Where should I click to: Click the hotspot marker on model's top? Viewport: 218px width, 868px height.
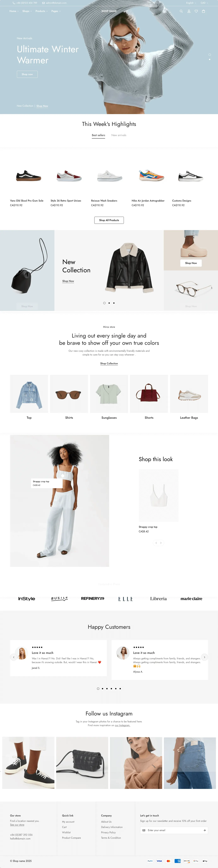pos(62,475)
